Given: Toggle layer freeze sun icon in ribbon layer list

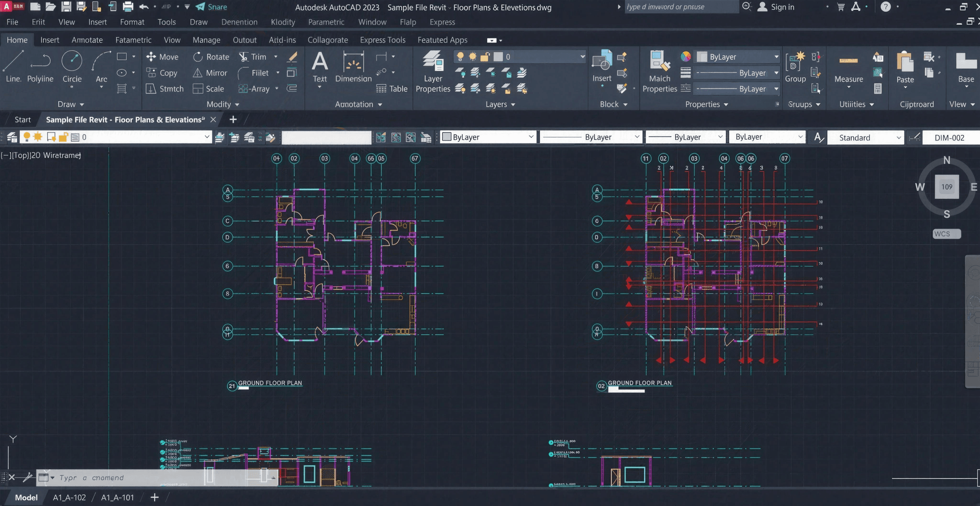Looking at the screenshot, I should pos(472,56).
